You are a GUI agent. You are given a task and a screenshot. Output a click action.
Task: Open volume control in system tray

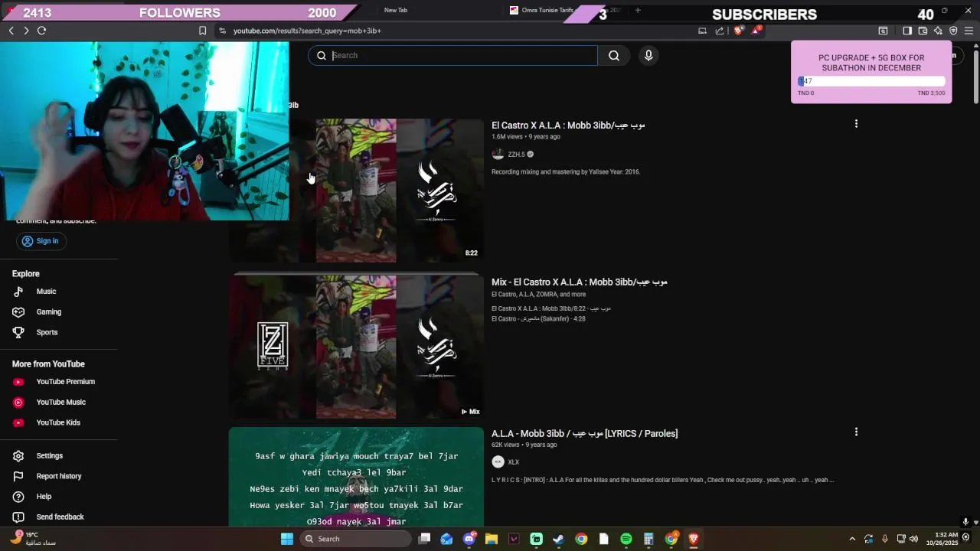(913, 539)
